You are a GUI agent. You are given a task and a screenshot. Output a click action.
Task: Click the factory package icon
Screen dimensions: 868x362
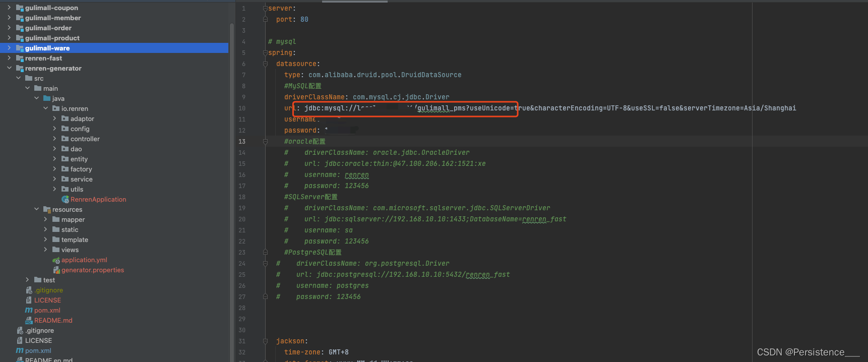pyautogui.click(x=65, y=169)
